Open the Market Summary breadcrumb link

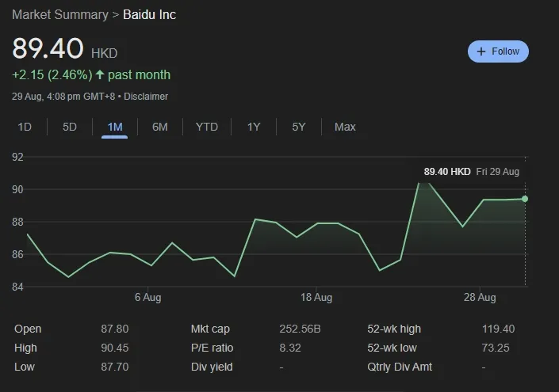(59, 14)
